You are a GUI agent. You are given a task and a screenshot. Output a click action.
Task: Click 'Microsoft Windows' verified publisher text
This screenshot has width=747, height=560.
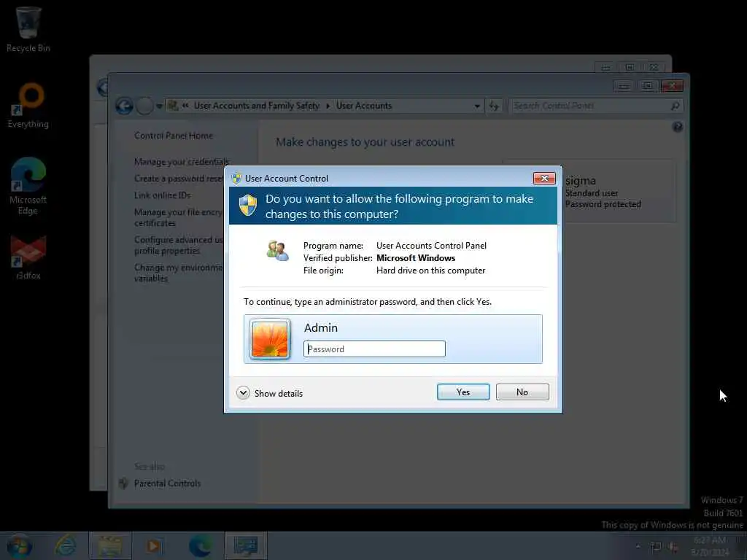(x=415, y=258)
